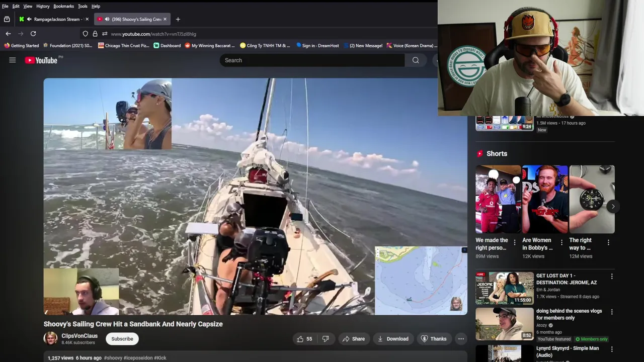The width and height of the screenshot is (644, 362).
Task: Click into the YouTube Search field
Action: tap(312, 60)
